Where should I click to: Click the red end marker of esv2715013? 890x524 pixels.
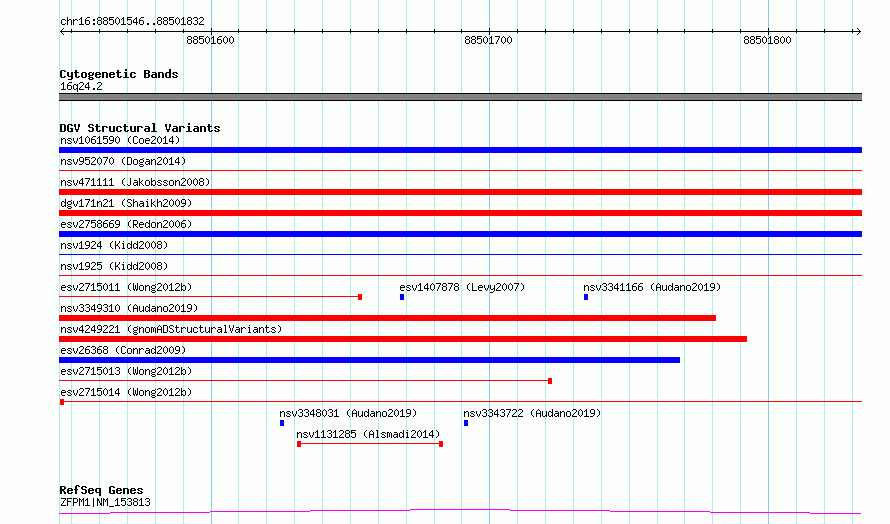(x=550, y=381)
